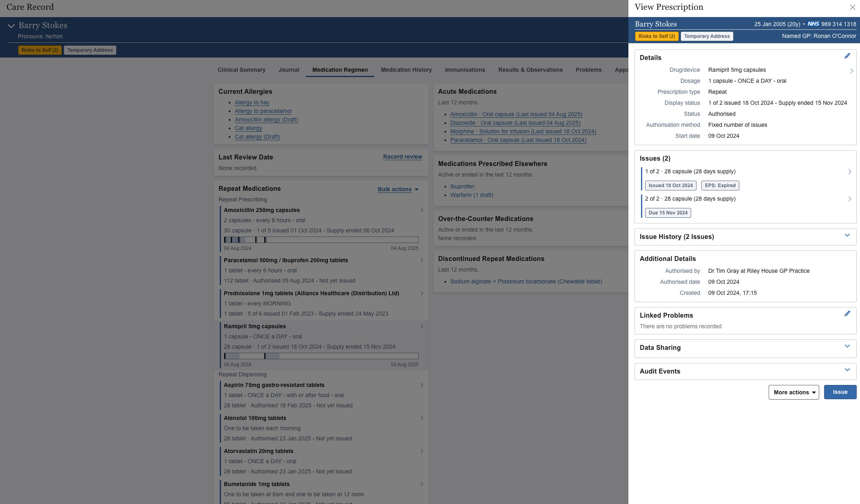Open Atenolol 100mg tablets row chevron
Image resolution: width=860 pixels, height=504 pixels.
(x=422, y=418)
